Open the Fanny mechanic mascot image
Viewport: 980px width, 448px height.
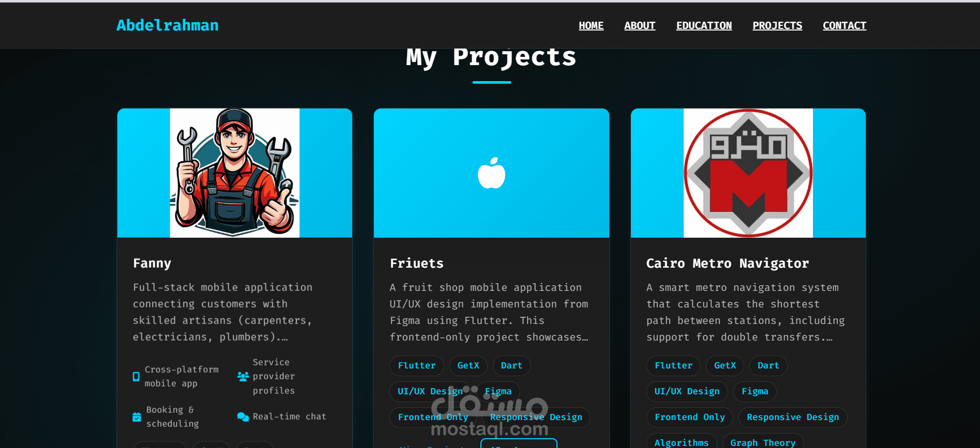point(235,173)
